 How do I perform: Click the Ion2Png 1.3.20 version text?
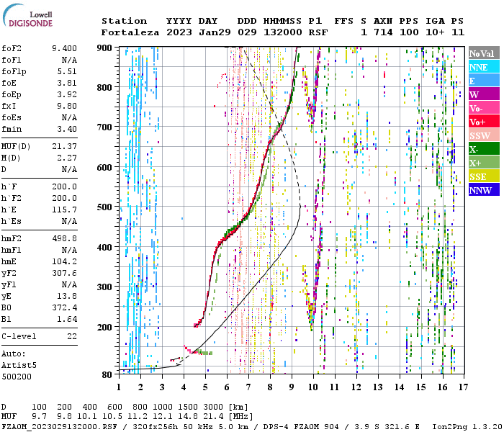click(x=468, y=426)
